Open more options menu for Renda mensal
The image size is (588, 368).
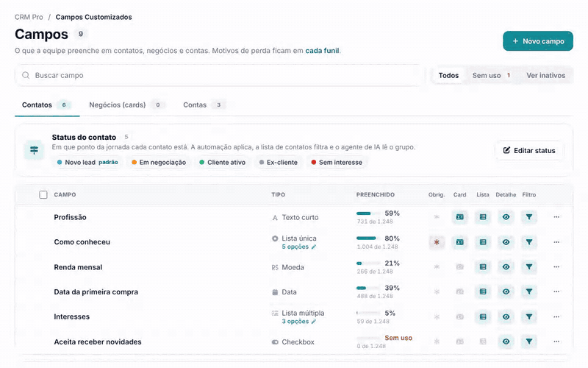(556, 267)
